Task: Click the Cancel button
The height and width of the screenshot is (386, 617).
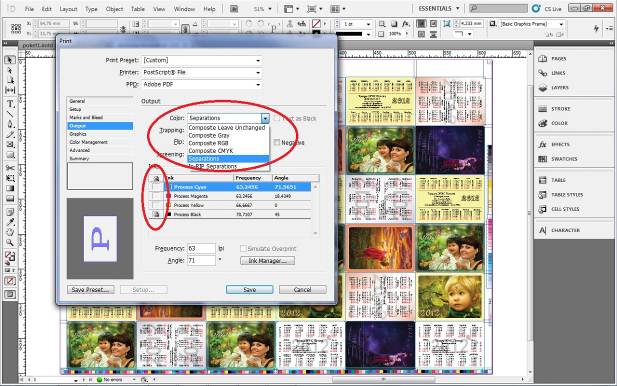Action: (x=303, y=290)
